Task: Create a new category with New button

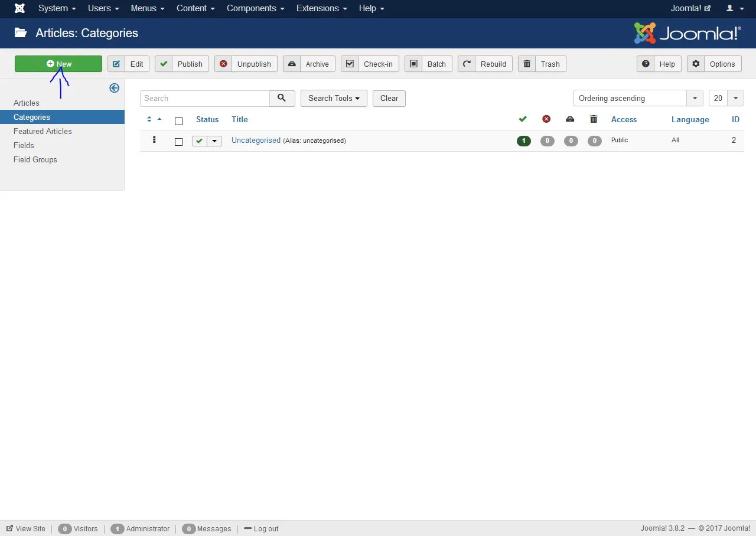Action: (58, 64)
